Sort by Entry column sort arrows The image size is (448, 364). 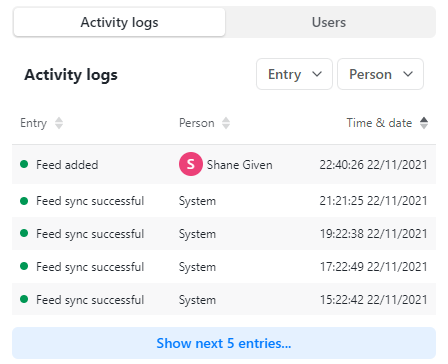[59, 123]
